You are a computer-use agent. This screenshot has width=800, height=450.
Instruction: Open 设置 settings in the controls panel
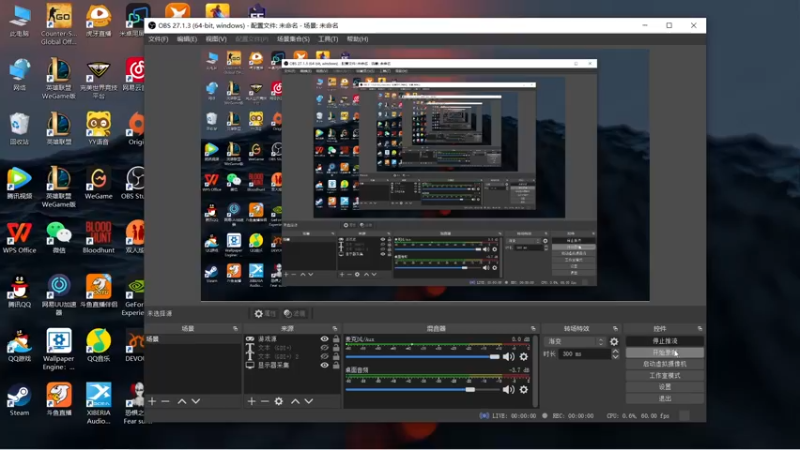coord(665,387)
